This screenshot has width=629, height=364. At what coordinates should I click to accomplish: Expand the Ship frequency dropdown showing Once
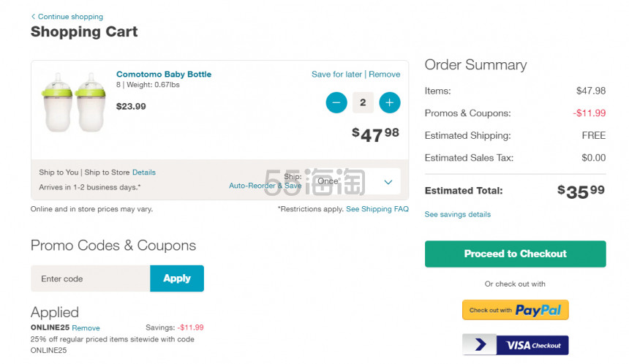[x=355, y=181]
